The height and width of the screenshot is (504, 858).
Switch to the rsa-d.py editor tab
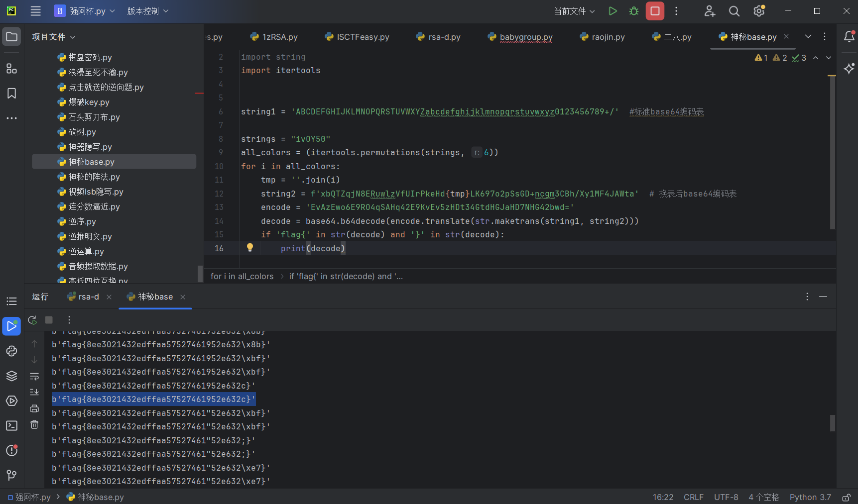pos(438,37)
